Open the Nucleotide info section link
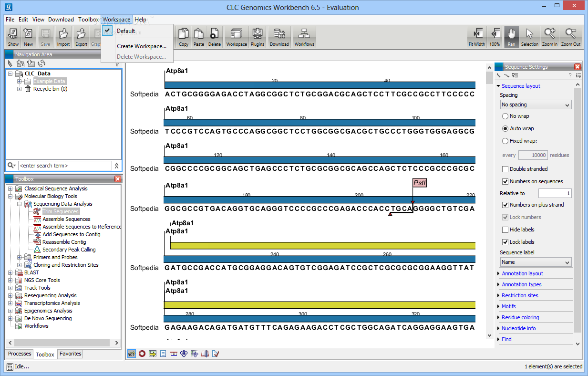This screenshot has width=588, height=376. 518,328
